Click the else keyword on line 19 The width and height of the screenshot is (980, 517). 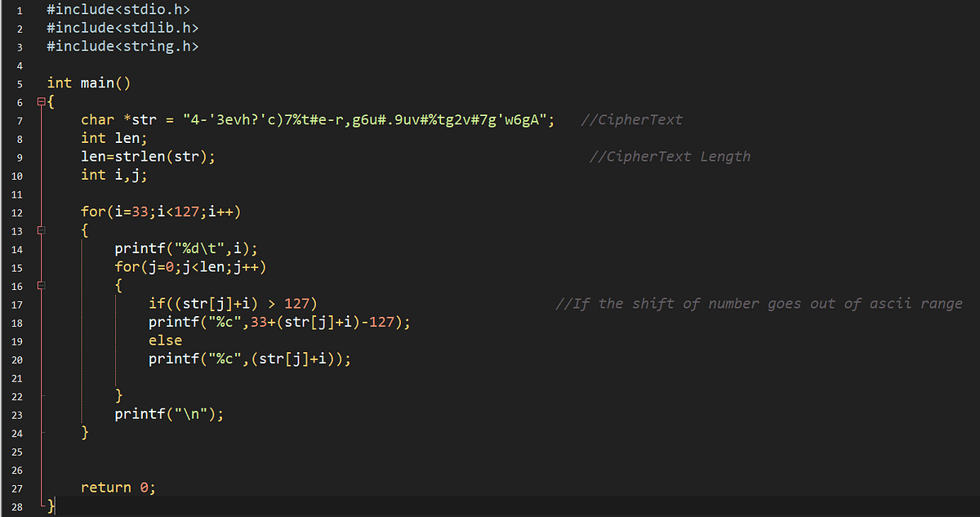click(x=165, y=340)
